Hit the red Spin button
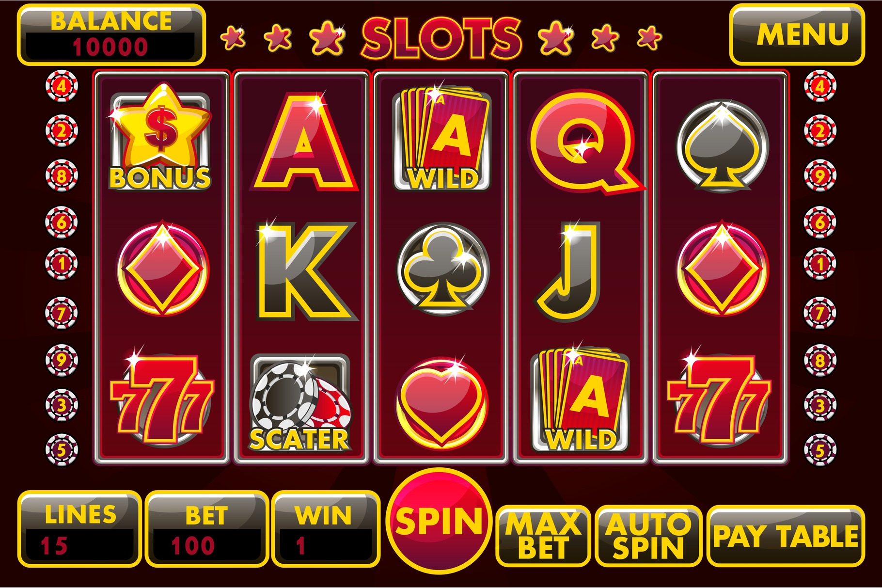882x588 pixels. (x=439, y=521)
